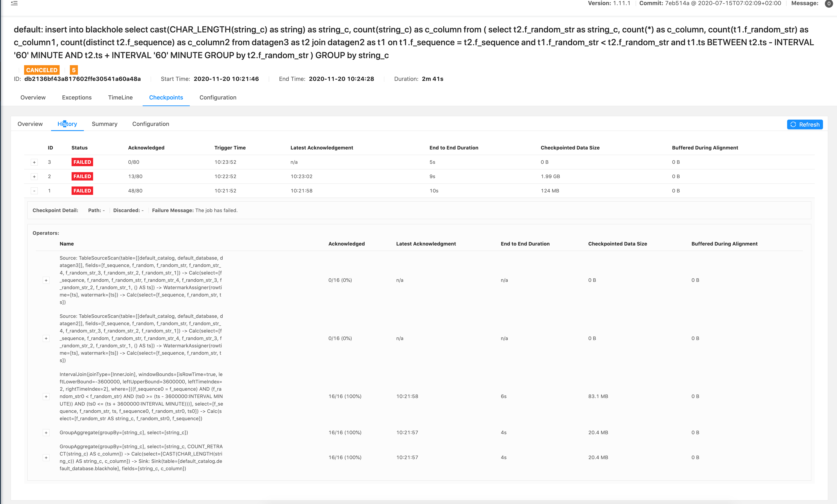Click the orange task count badge 5
The image size is (837, 504).
[x=74, y=70]
